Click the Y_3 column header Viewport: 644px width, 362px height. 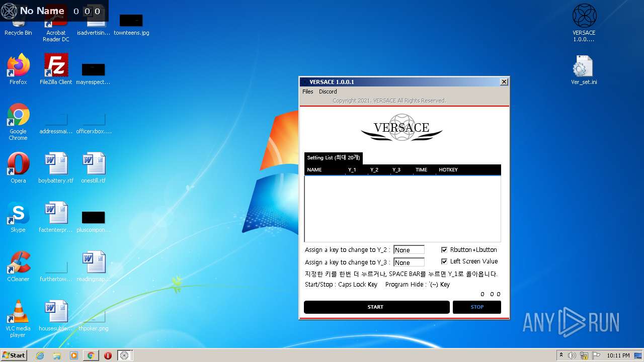pyautogui.click(x=401, y=170)
